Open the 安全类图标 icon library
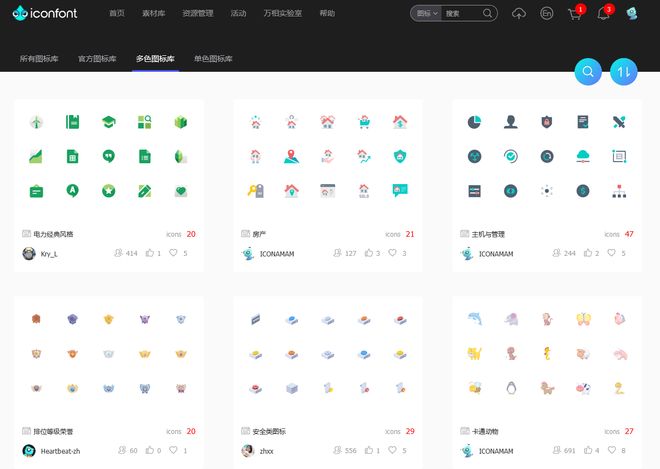This screenshot has height=469, width=660. (x=269, y=431)
